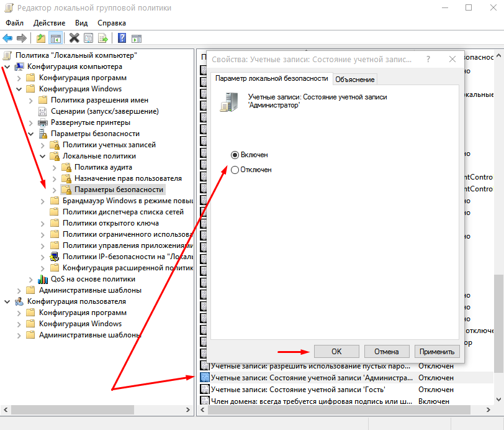Screen dimensions: 504x430
Task: Select the "Отключен" radio button
Action: pyautogui.click(x=235, y=170)
